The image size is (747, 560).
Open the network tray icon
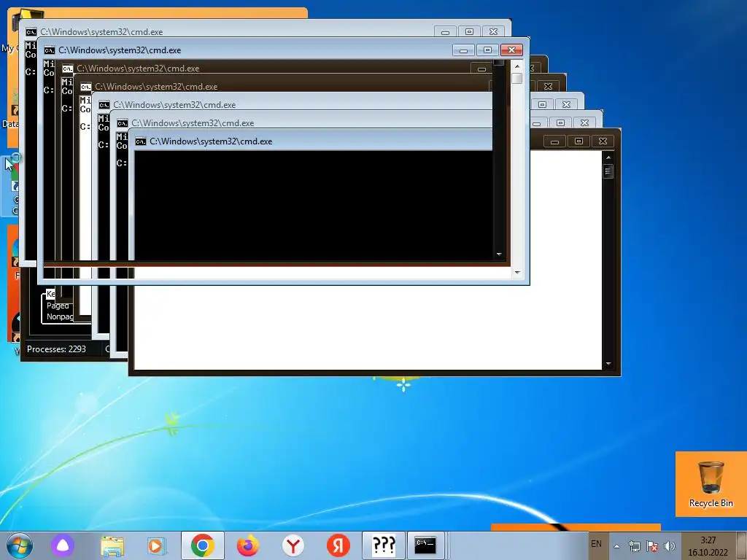pyautogui.click(x=634, y=546)
